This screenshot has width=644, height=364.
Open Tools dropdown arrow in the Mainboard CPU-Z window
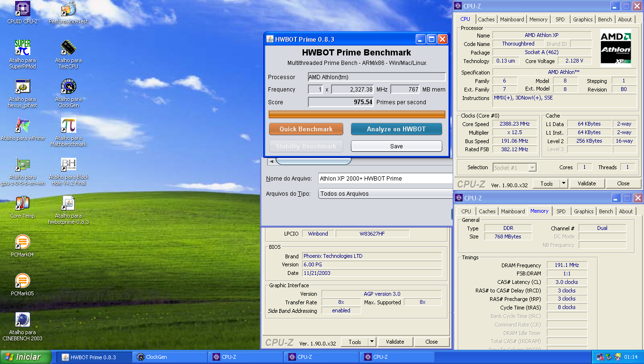[x=372, y=342]
